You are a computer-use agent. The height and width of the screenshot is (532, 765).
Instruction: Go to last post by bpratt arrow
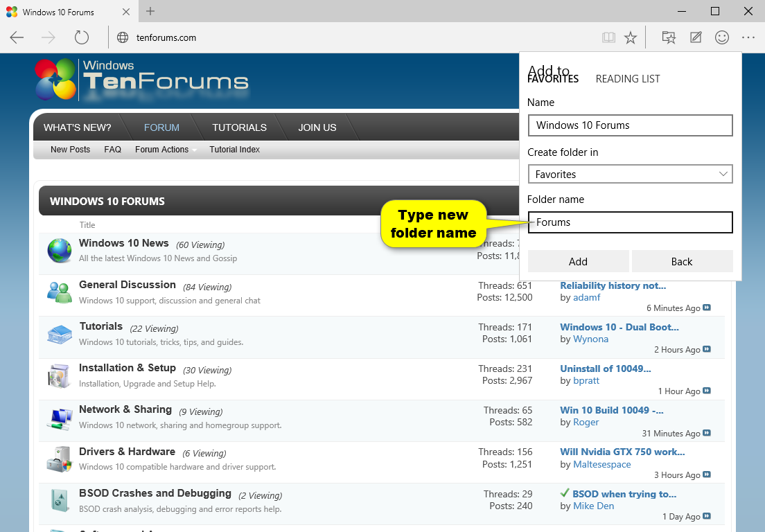707,391
